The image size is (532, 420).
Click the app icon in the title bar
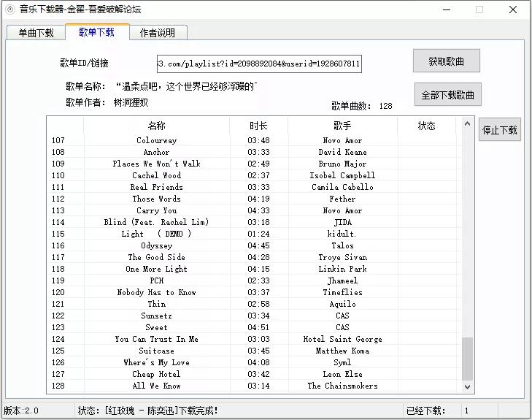click(x=10, y=9)
